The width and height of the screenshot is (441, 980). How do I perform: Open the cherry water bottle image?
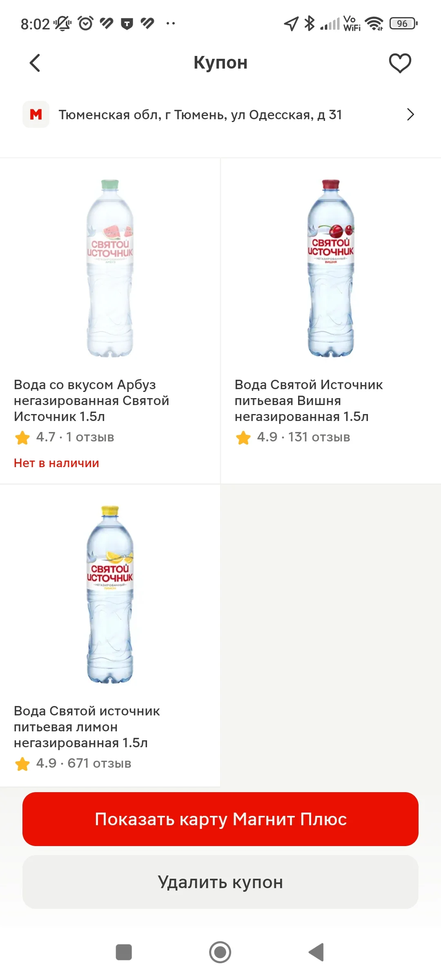(331, 268)
